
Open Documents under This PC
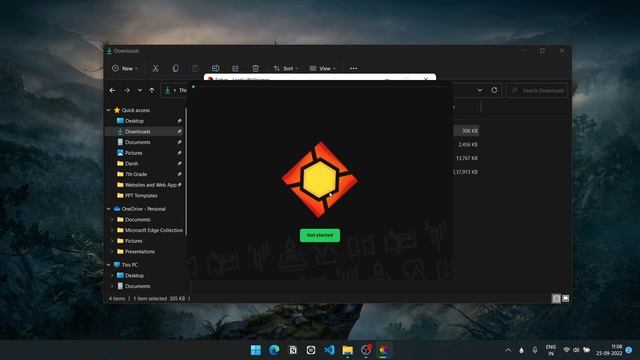(138, 286)
